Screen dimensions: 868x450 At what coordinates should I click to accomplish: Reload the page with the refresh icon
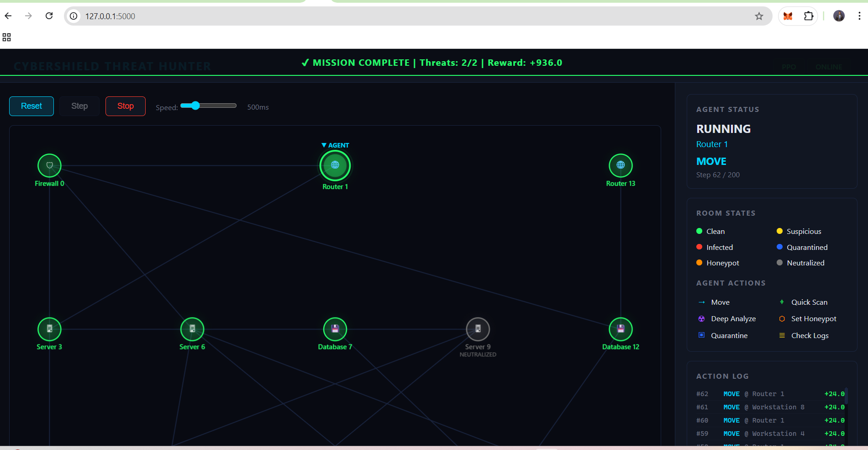(49, 16)
